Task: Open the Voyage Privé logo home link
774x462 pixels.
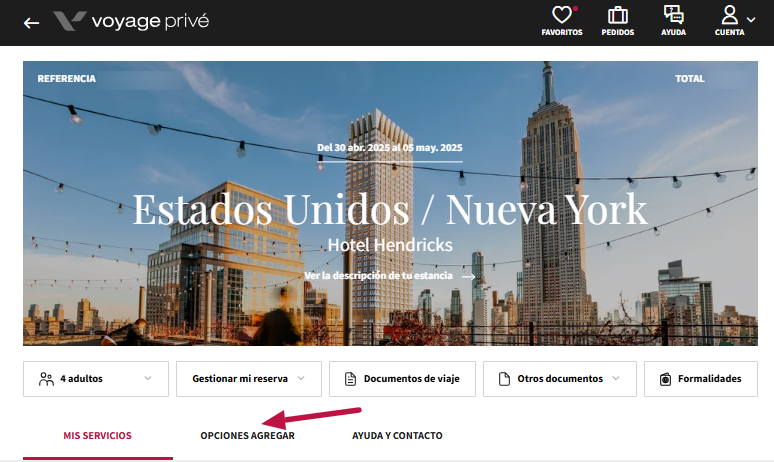Action: point(131,21)
